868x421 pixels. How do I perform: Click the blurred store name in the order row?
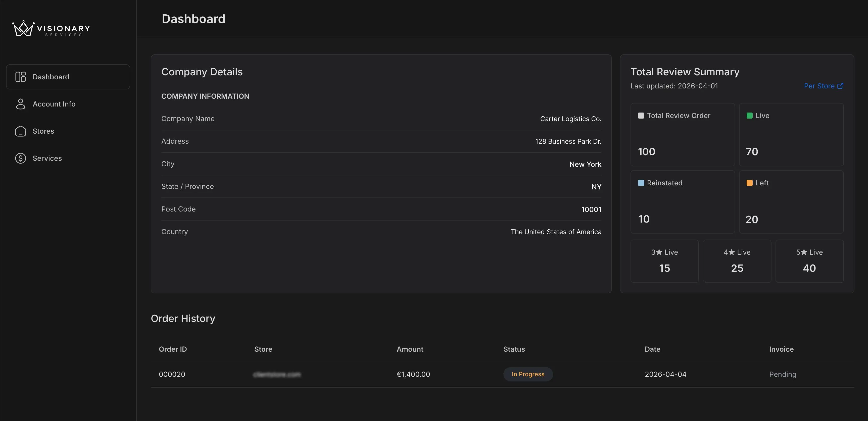tap(277, 374)
